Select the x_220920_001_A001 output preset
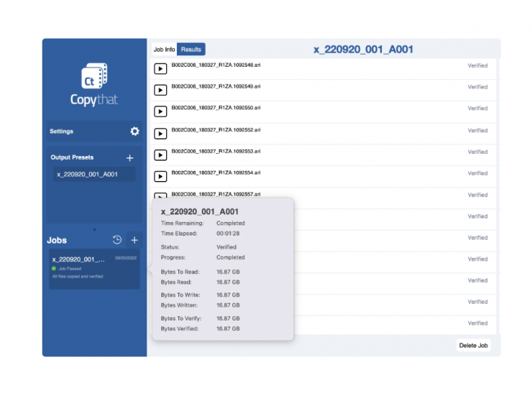Viewport: 532px width, 393px height. click(x=87, y=175)
